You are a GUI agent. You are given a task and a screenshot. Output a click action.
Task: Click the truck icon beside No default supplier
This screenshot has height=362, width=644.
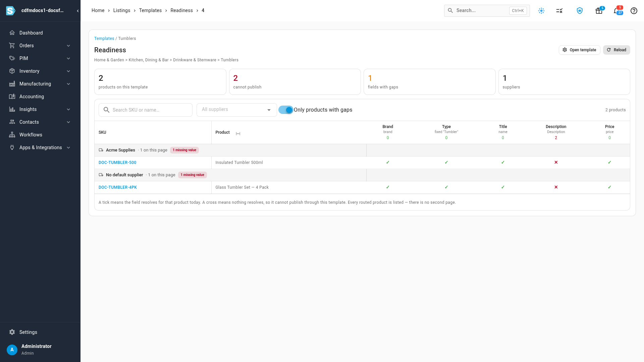(x=101, y=175)
